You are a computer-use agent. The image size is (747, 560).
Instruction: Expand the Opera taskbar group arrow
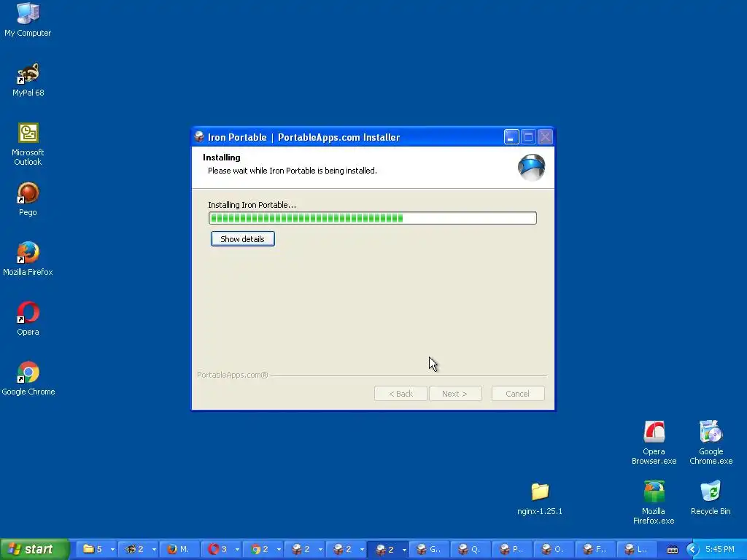pyautogui.click(x=237, y=550)
